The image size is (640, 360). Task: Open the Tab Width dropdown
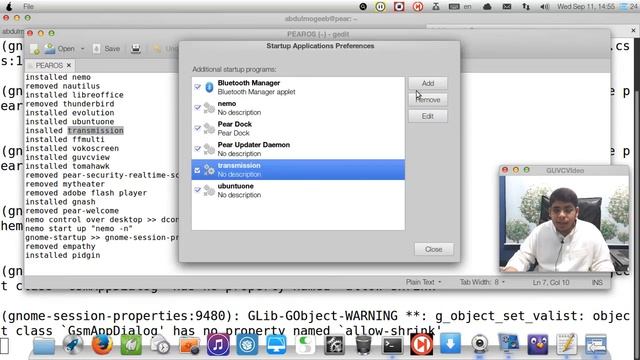click(482, 282)
